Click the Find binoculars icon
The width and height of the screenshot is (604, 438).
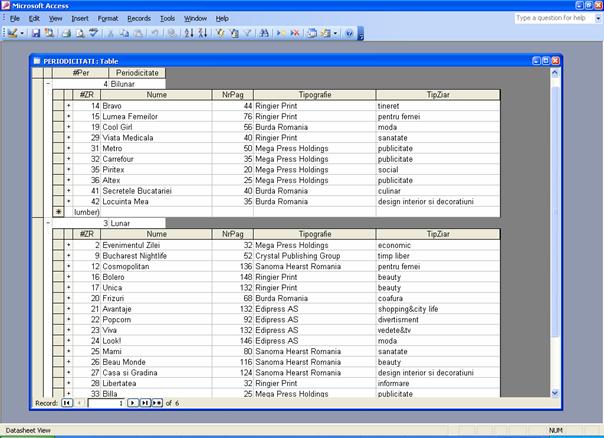click(x=265, y=33)
